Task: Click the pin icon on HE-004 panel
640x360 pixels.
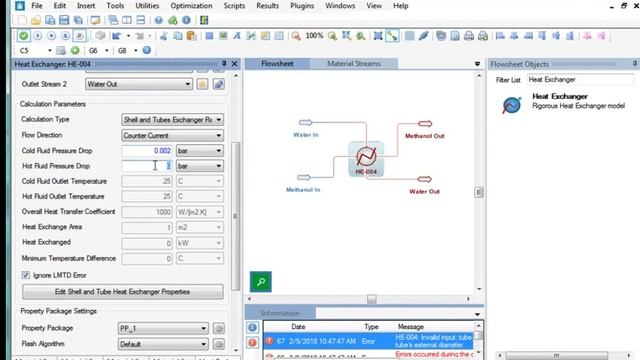Action: pyautogui.click(x=224, y=64)
